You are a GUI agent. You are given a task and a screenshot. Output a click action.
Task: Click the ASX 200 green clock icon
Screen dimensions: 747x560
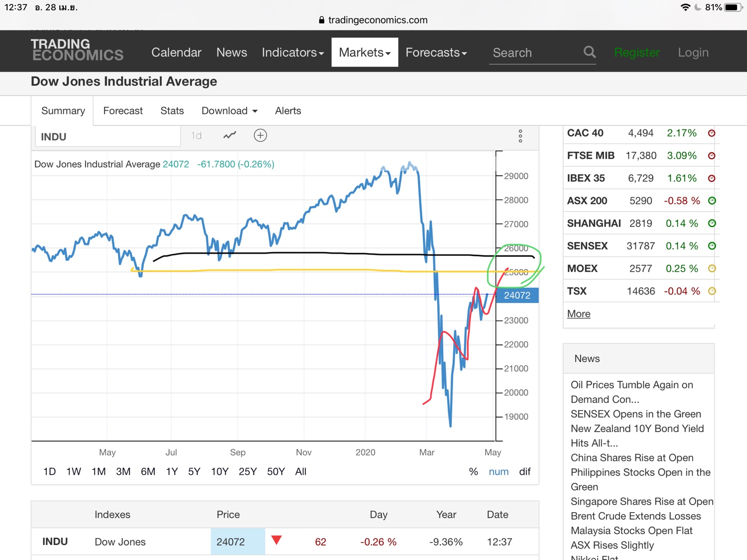[x=712, y=201]
